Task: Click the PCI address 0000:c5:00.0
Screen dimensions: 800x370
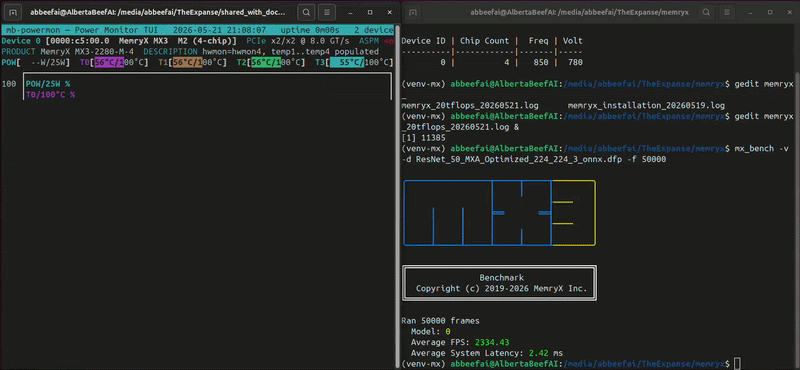Action: point(79,41)
